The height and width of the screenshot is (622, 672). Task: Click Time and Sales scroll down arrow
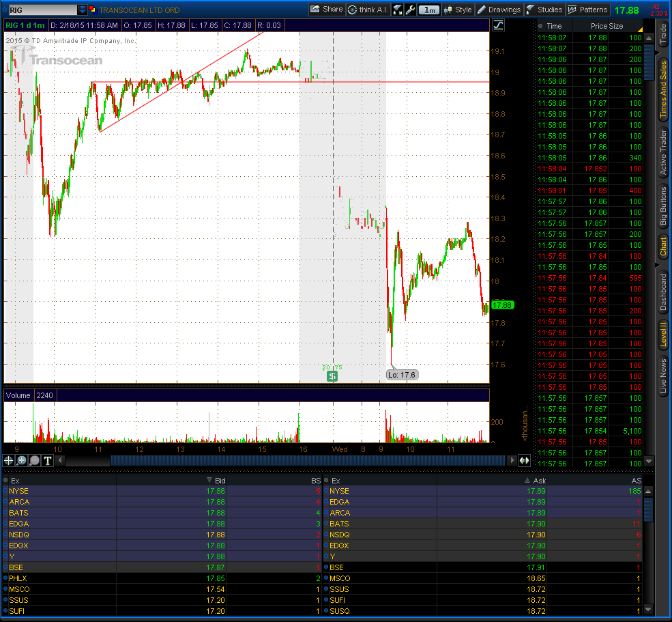click(x=649, y=461)
